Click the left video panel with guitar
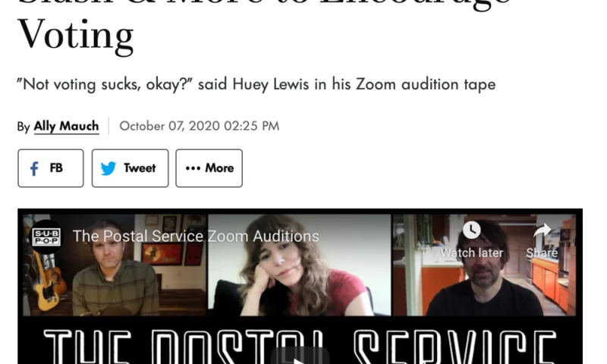 (x=114, y=281)
